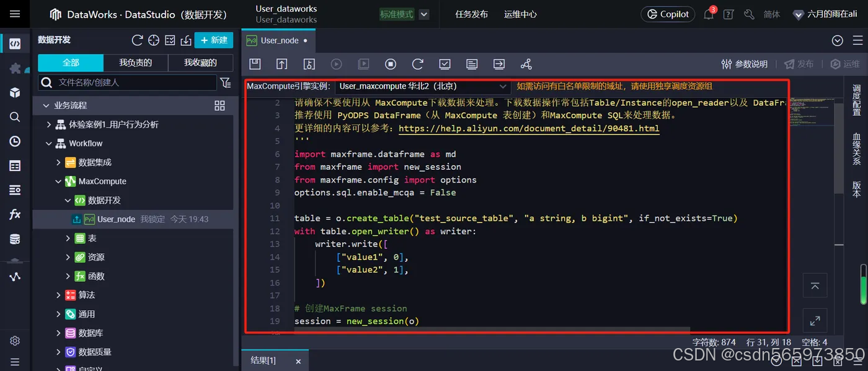Close the 结果[1] result tab

coord(298,361)
